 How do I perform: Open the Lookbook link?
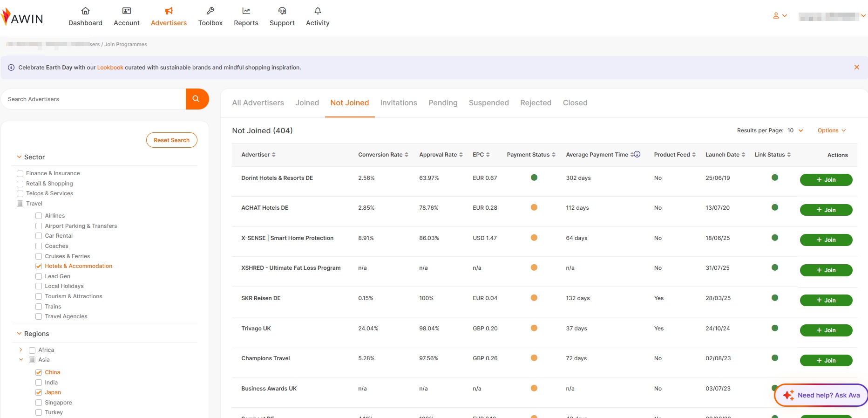110,68
